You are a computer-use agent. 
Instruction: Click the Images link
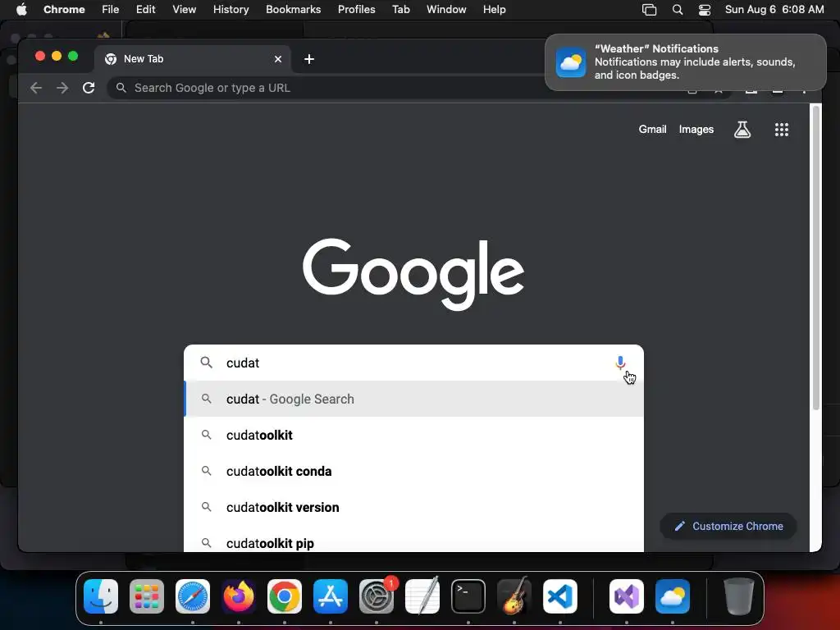tap(696, 130)
